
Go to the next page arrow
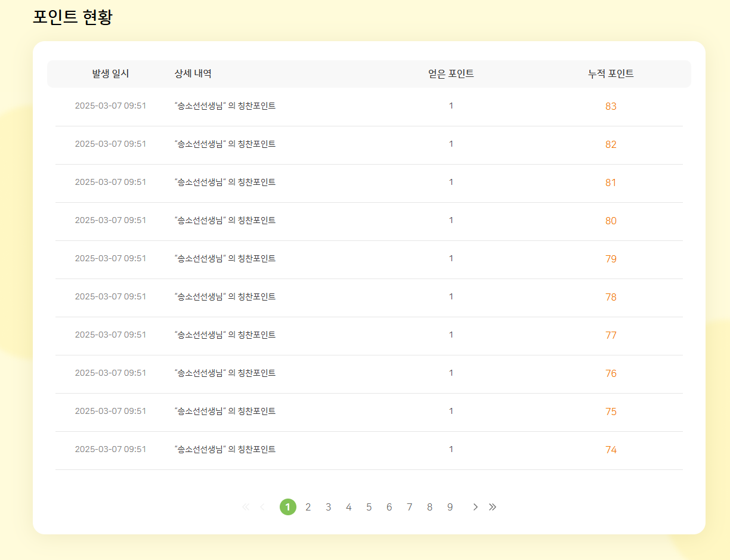475,507
